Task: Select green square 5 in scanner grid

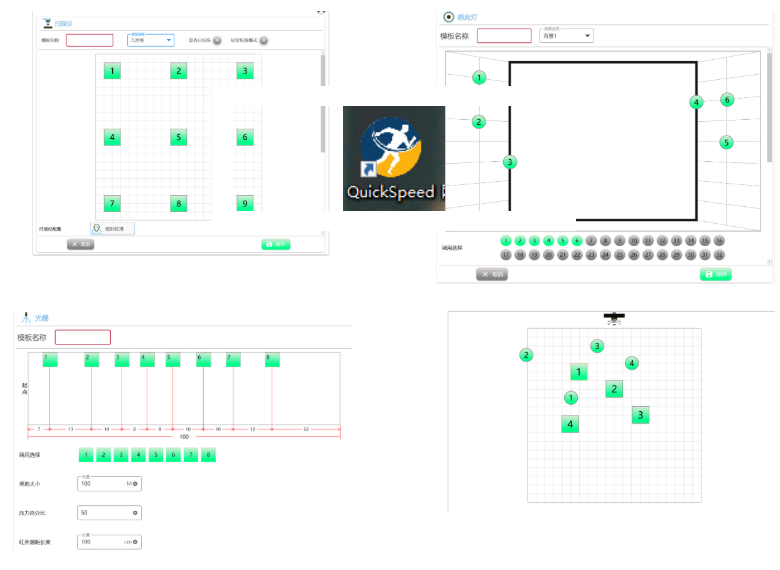Action: 178,138
